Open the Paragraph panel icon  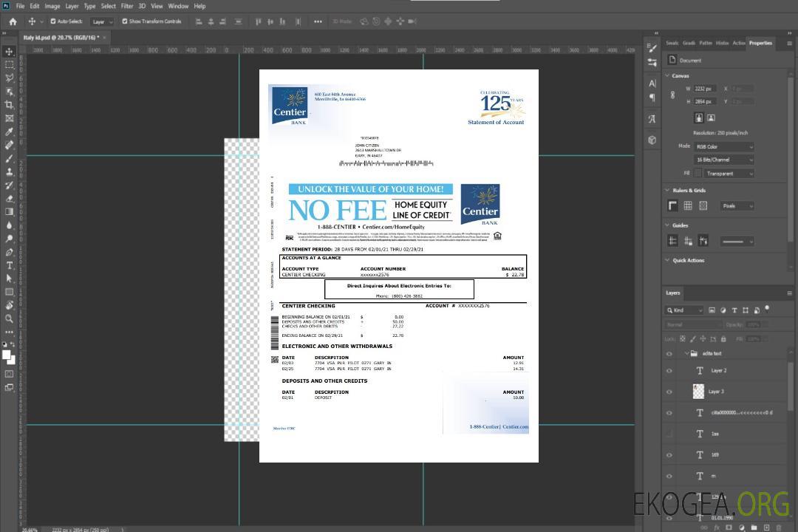652,98
